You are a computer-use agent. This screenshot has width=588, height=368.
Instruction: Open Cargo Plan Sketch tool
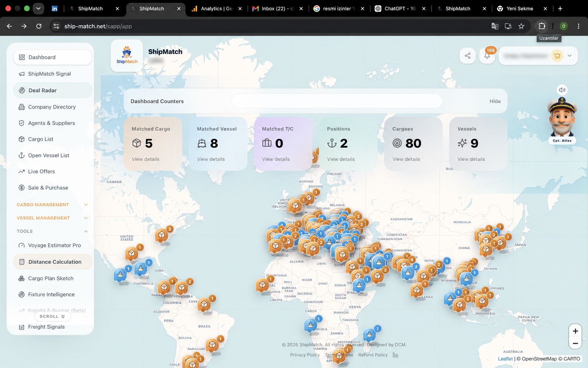pos(53,278)
